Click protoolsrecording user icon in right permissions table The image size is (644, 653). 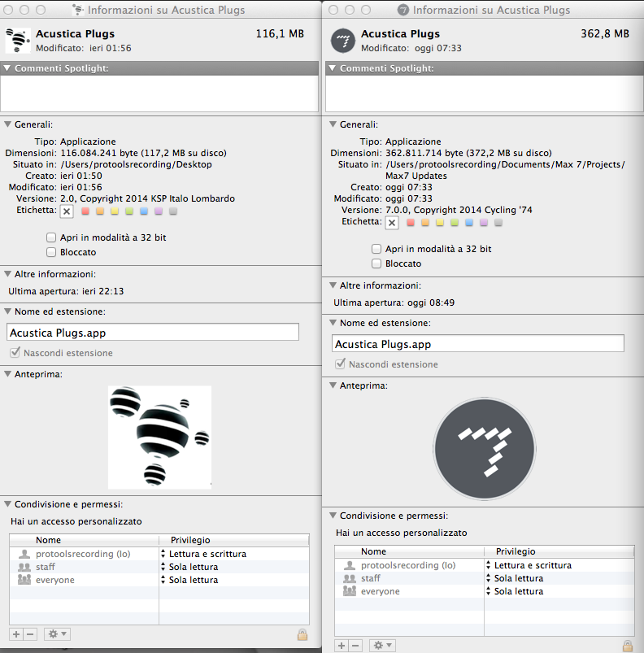pyautogui.click(x=350, y=565)
